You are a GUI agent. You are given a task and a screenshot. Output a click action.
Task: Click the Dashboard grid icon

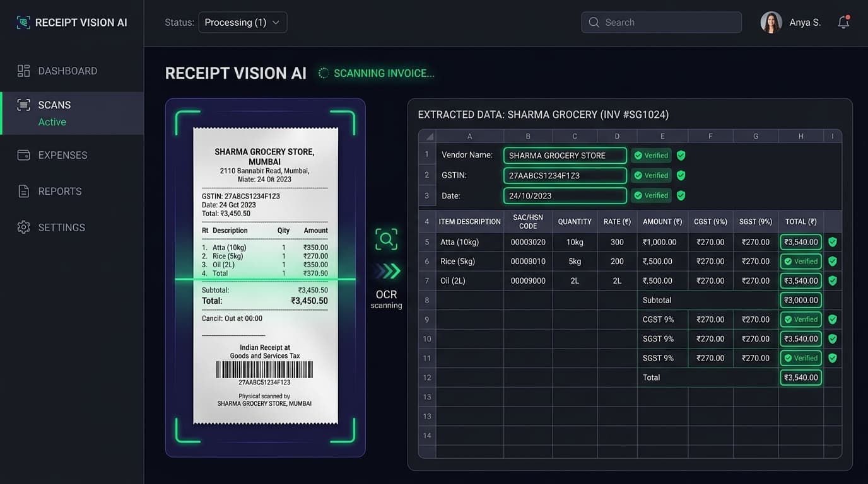(x=23, y=71)
